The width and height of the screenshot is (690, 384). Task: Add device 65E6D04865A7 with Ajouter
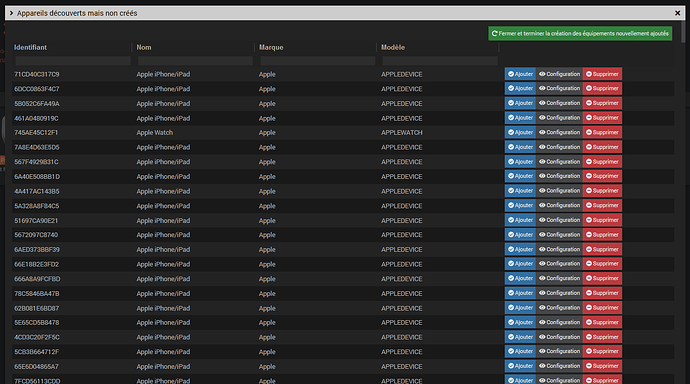pyautogui.click(x=520, y=366)
